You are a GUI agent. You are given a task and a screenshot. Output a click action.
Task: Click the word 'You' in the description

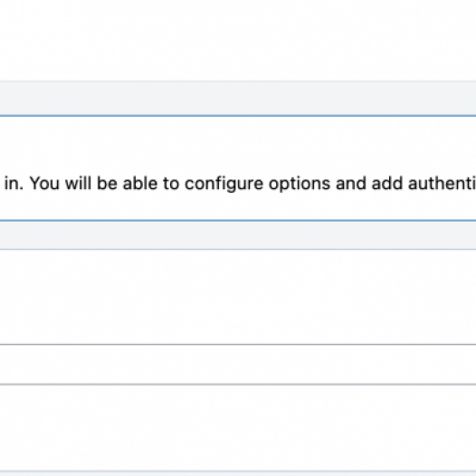coord(44,184)
